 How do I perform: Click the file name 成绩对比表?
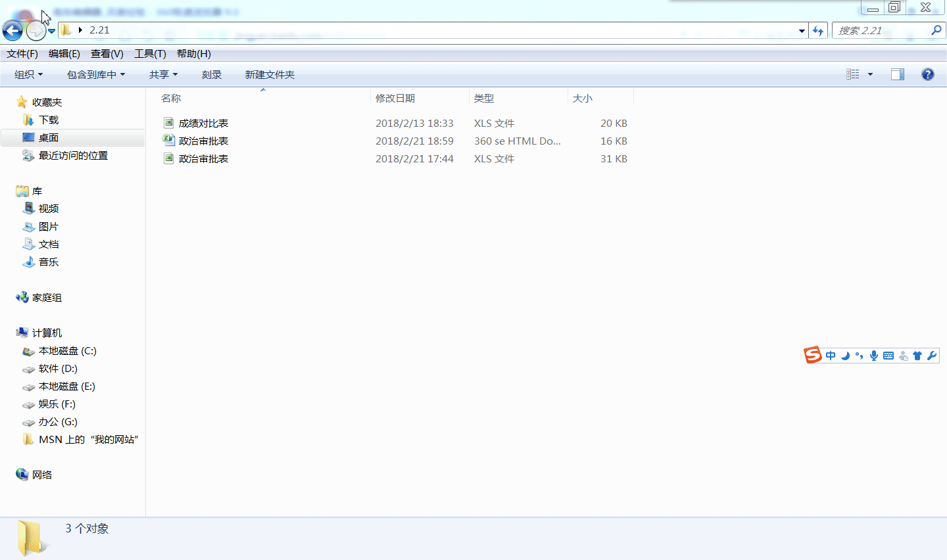[204, 124]
